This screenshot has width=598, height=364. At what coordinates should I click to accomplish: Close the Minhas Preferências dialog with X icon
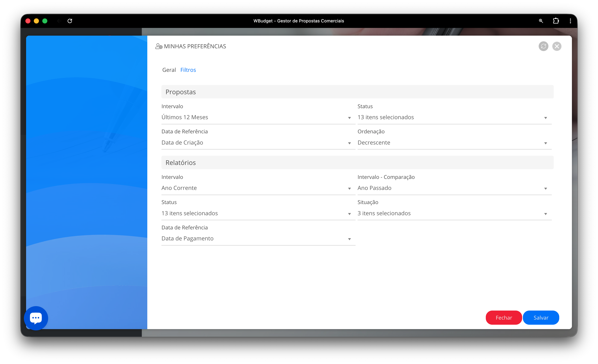(x=556, y=46)
